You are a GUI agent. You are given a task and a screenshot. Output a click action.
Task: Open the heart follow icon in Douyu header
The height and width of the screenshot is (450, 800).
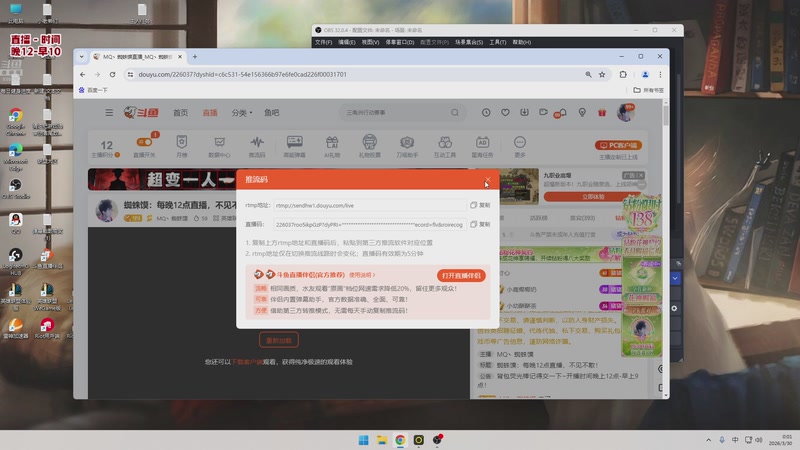[x=505, y=112]
